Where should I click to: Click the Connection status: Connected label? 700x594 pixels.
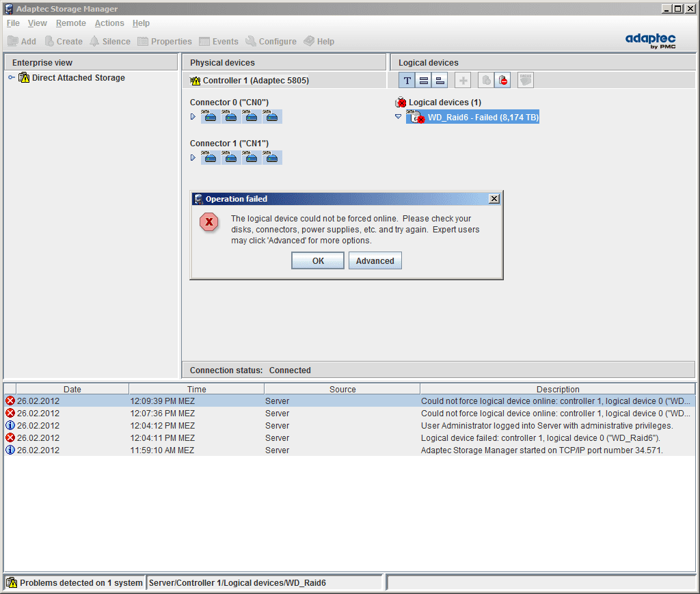(x=250, y=370)
